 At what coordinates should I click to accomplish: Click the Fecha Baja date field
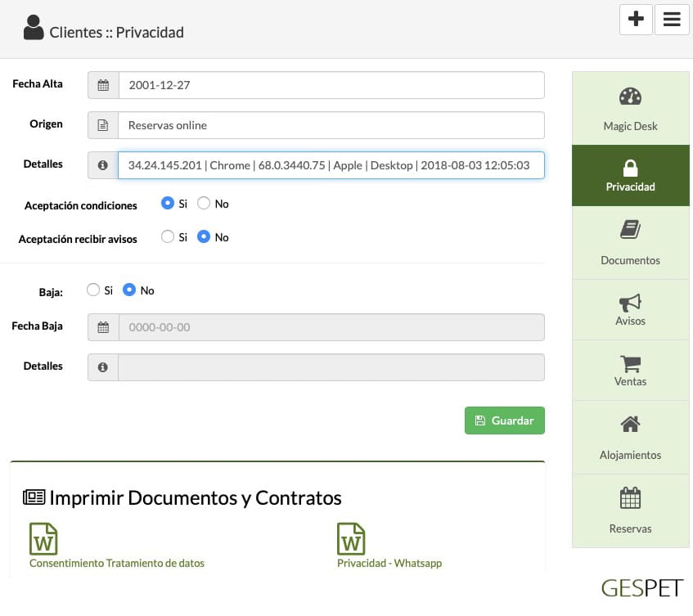click(331, 327)
